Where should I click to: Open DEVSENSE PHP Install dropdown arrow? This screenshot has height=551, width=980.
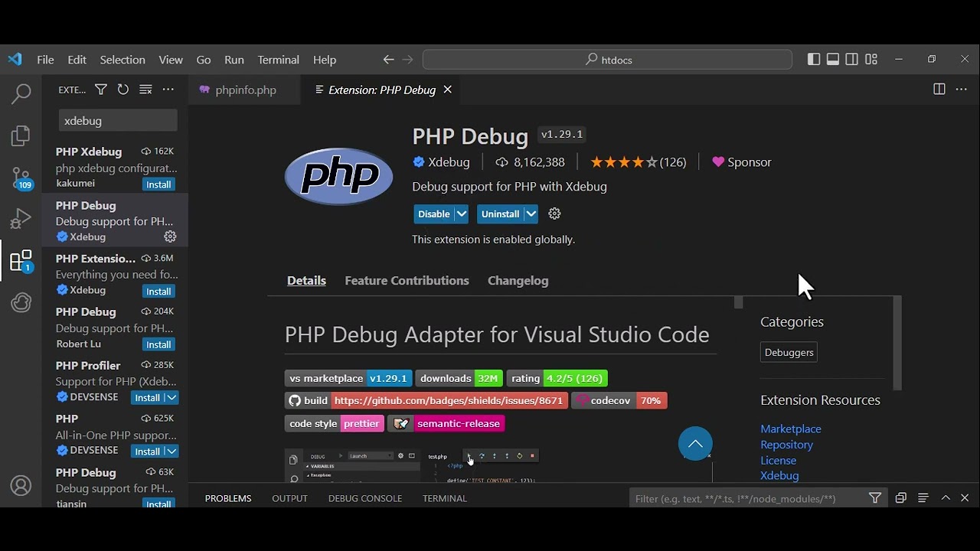pyautogui.click(x=172, y=452)
